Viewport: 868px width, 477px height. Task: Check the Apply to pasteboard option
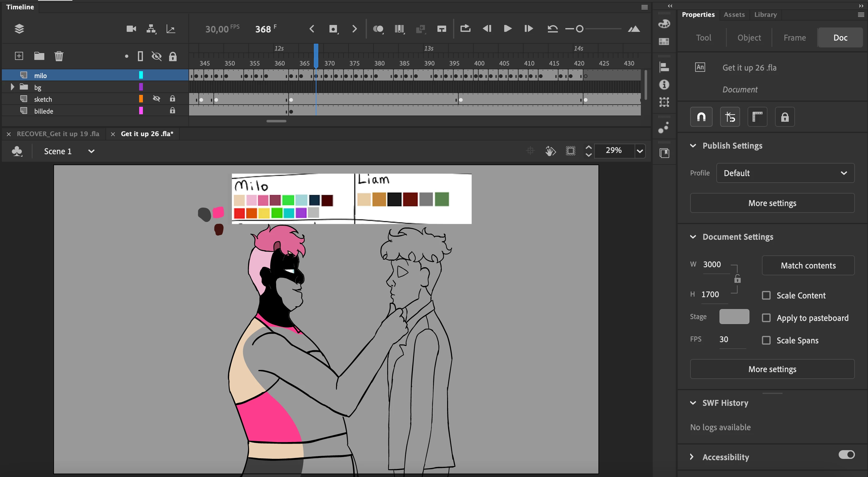(766, 318)
